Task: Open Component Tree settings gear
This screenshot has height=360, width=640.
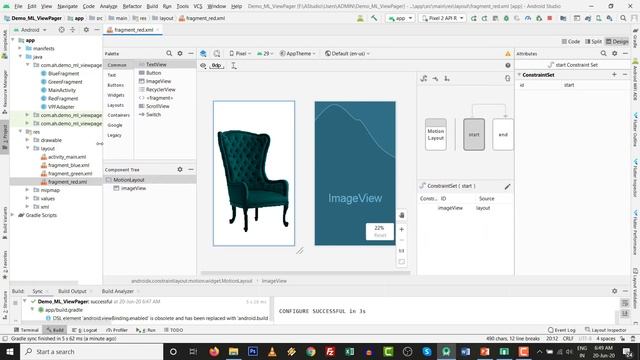Action: (180, 169)
